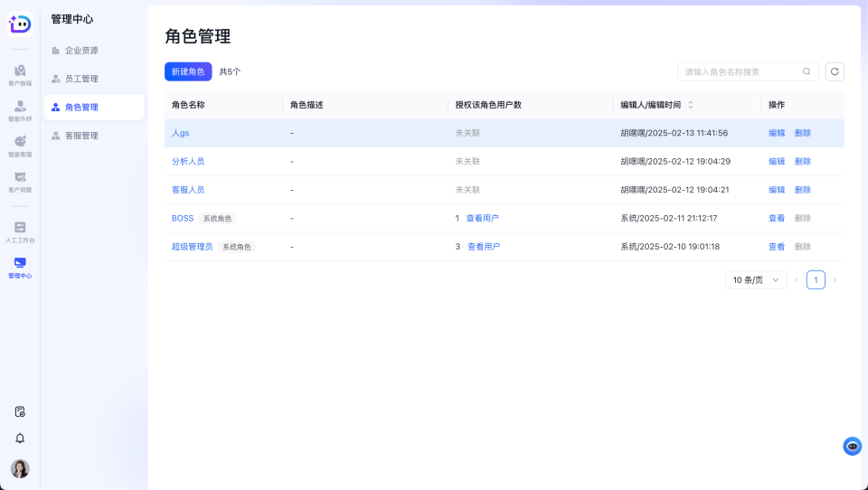Go to 智能客服 in the sidebar

click(x=20, y=146)
